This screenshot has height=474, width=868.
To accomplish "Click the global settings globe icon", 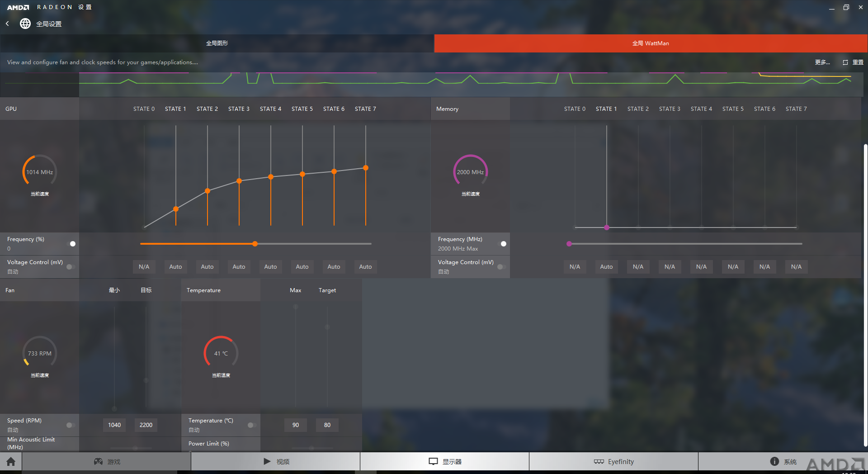I will coord(25,24).
